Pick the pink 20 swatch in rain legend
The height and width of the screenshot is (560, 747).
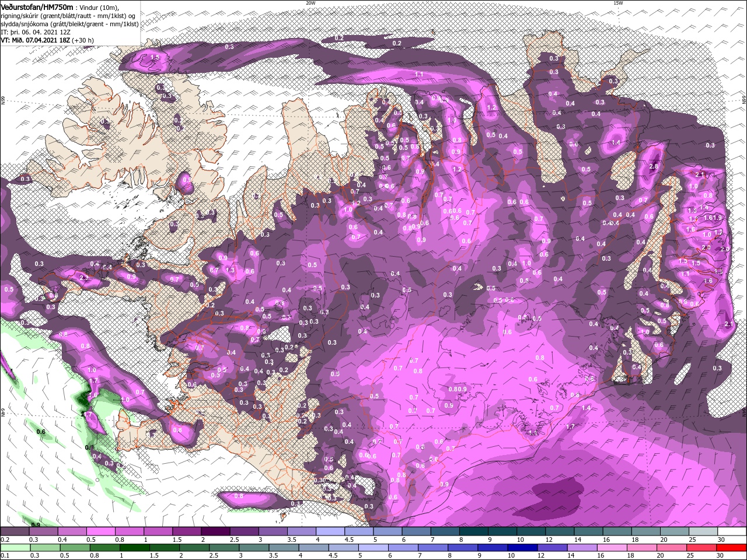click(x=672, y=548)
